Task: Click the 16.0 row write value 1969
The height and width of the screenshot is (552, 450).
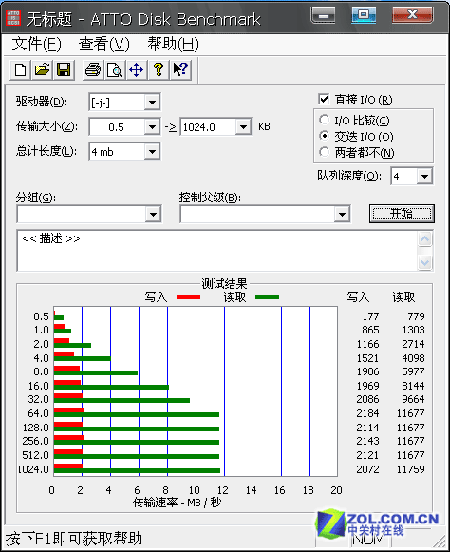Action: (368, 386)
